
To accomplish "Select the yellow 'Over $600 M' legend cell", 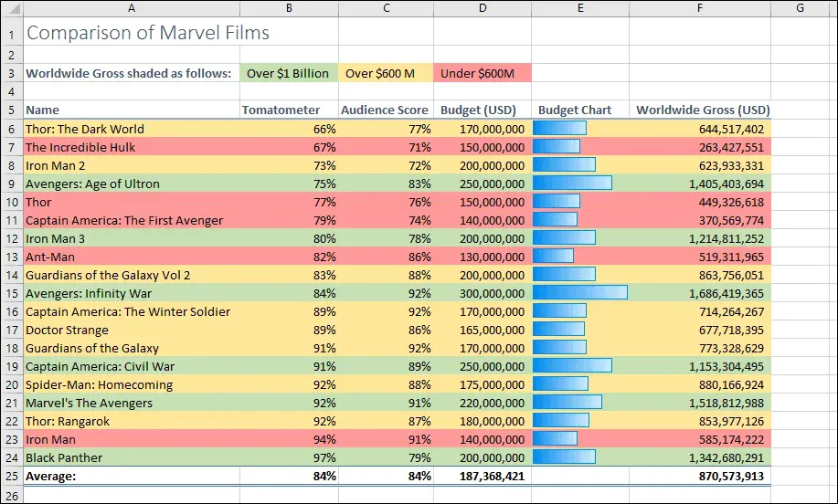I will pos(386,73).
